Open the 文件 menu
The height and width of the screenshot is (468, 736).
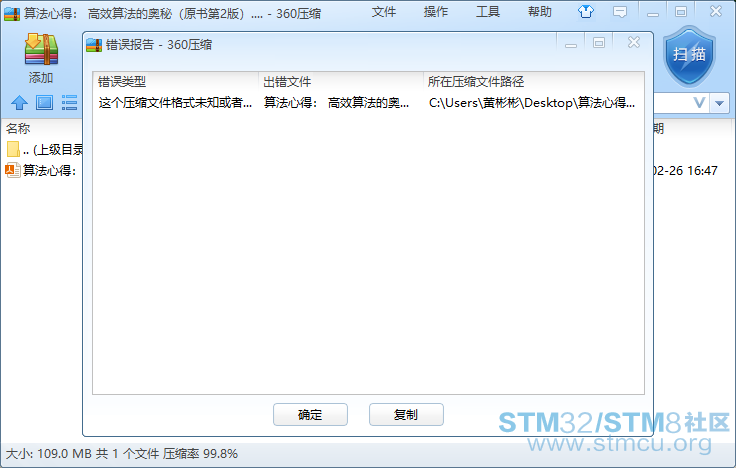coord(384,12)
